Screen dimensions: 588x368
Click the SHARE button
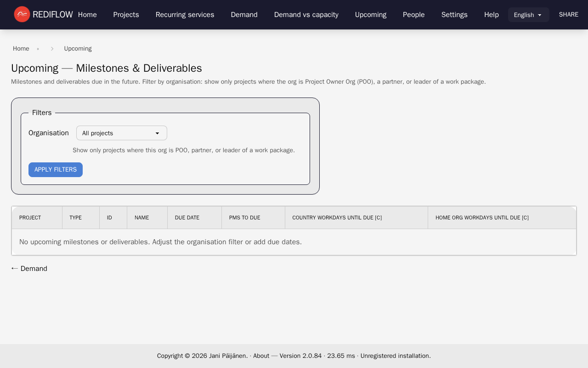[568, 15]
